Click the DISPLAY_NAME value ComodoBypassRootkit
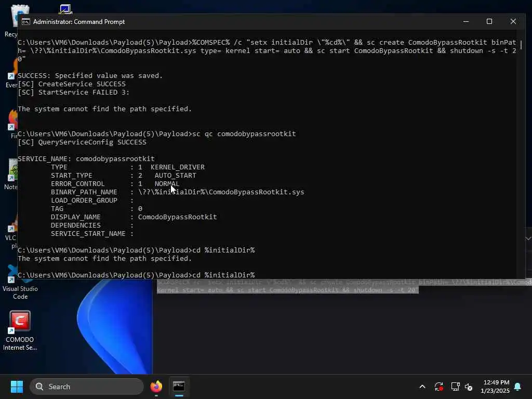This screenshot has width=532, height=399. (178, 217)
